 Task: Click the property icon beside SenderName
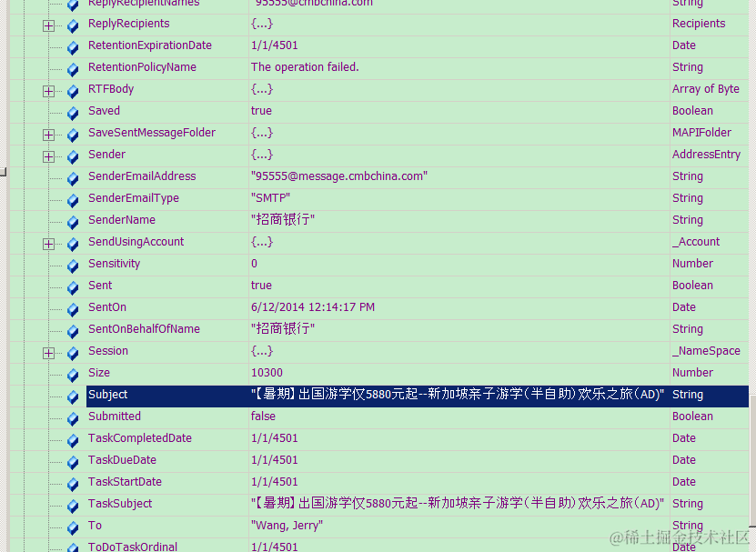[73, 222]
